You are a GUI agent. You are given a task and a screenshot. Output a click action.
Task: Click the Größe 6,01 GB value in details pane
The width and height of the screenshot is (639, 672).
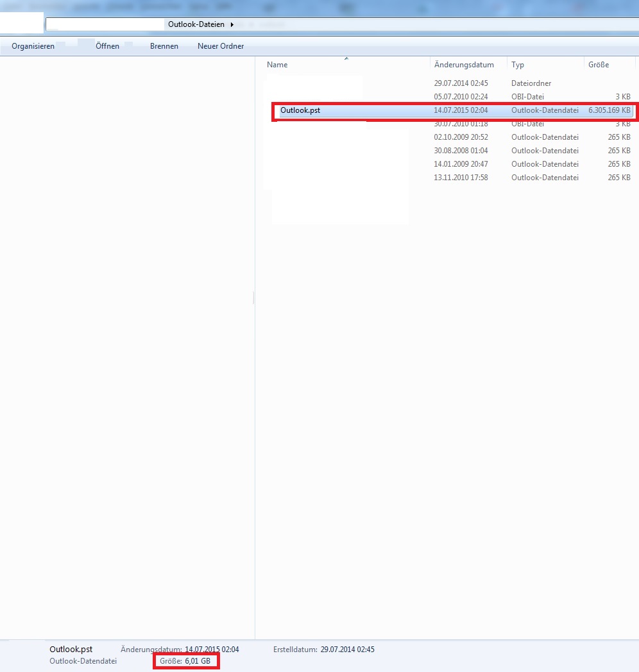point(198,661)
